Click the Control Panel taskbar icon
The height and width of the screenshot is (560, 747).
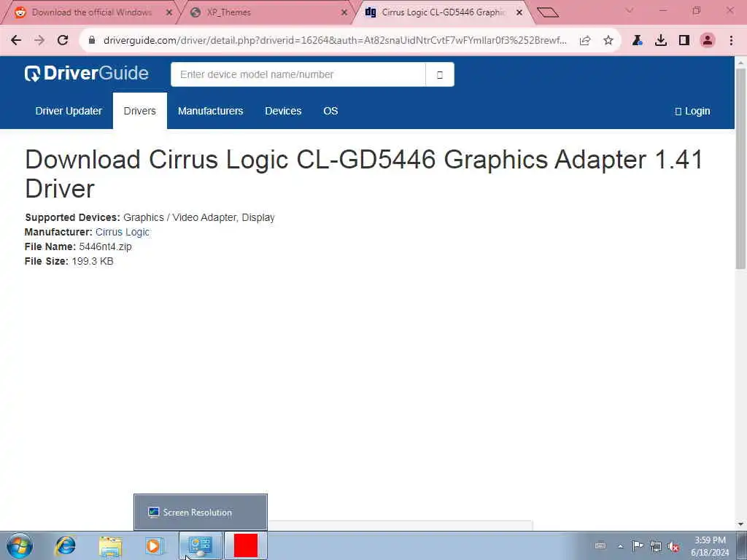coord(200,545)
